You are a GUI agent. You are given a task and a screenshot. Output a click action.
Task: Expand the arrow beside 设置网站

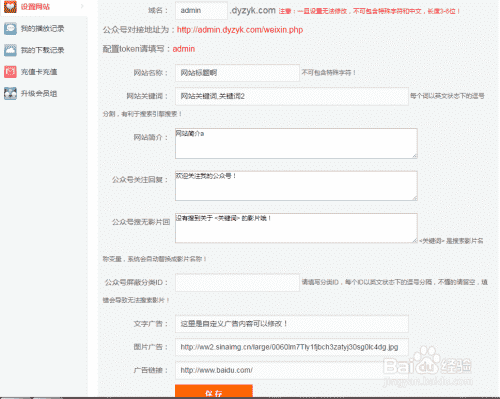click(x=82, y=6)
